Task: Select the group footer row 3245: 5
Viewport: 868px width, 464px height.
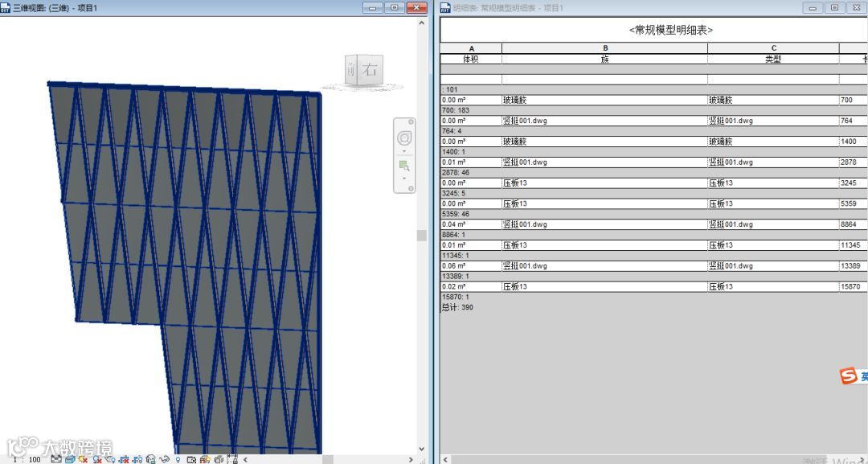Action: pyautogui.click(x=654, y=193)
